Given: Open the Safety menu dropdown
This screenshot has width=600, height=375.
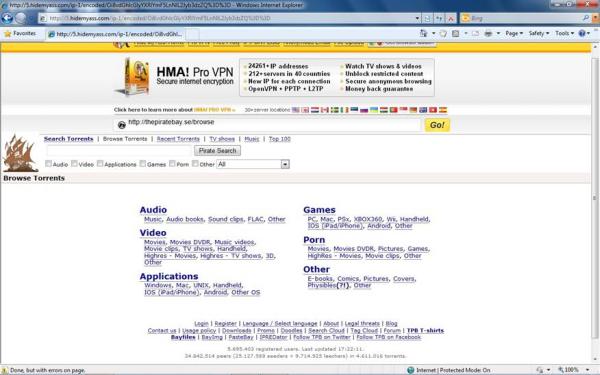Looking at the screenshot, I should point(539,34).
